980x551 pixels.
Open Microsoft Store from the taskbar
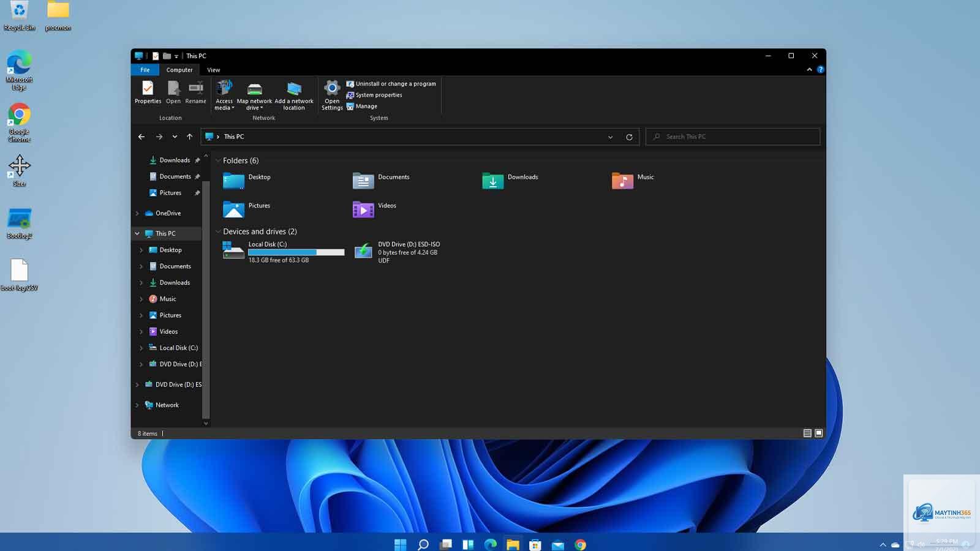click(535, 544)
